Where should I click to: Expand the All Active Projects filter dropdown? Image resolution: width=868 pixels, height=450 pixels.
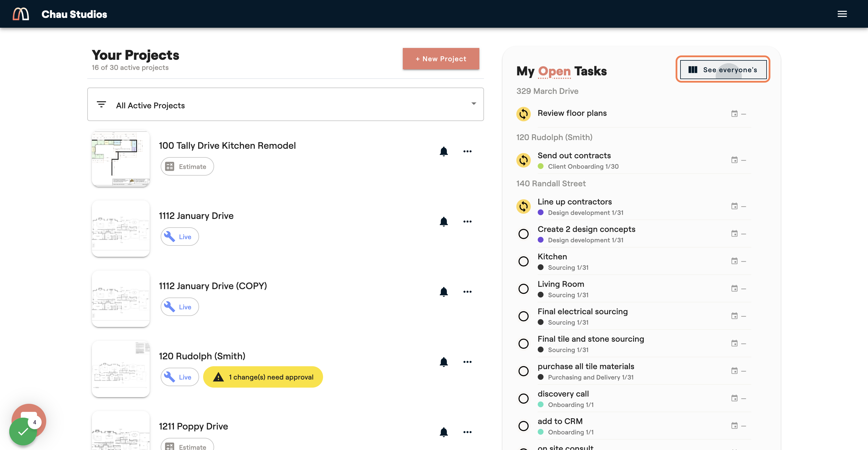point(285,104)
